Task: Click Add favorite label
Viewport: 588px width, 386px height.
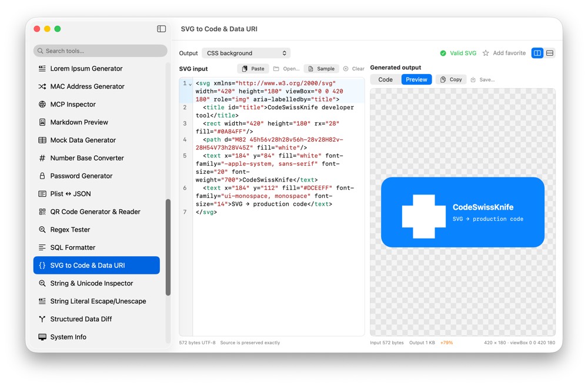Action: (x=509, y=53)
